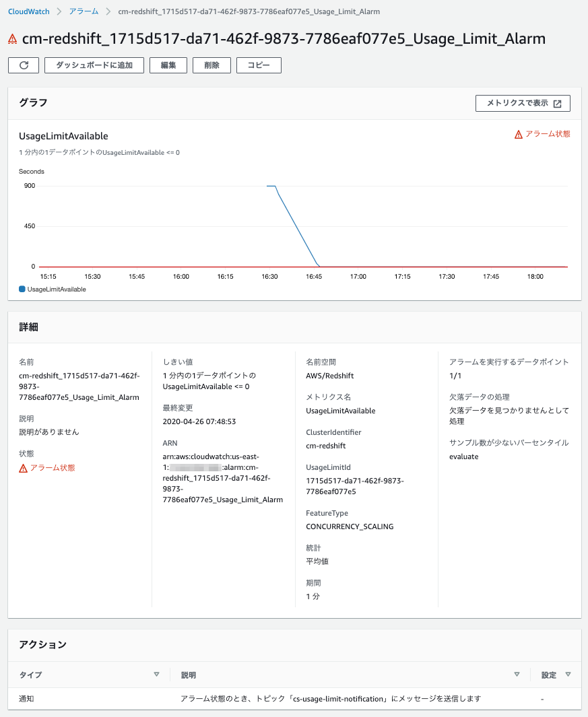Click the アラーム状態 warning icon above the graph
This screenshot has width=588, height=717.
click(x=517, y=133)
